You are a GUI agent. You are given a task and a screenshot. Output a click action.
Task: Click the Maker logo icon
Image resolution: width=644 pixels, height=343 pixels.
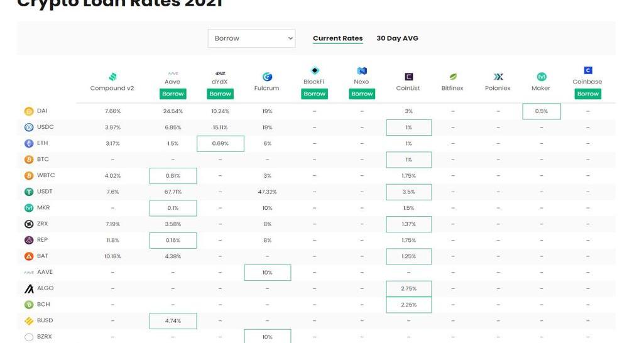pyautogui.click(x=542, y=77)
